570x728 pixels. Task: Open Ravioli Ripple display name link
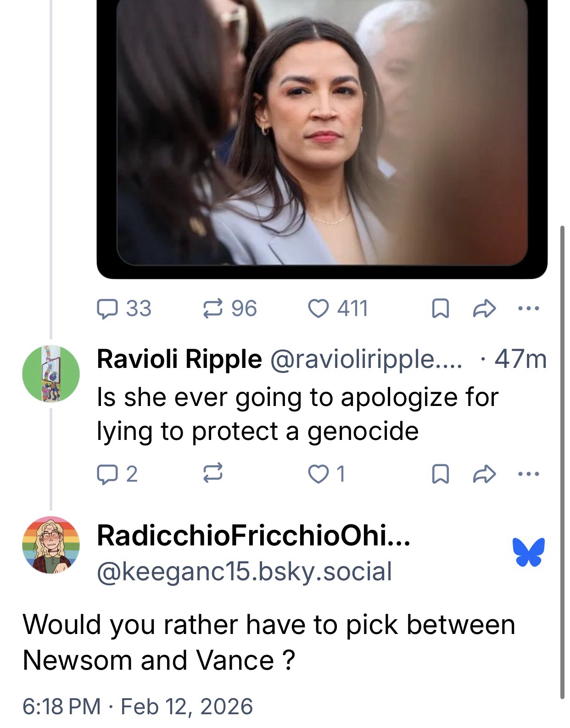click(179, 359)
